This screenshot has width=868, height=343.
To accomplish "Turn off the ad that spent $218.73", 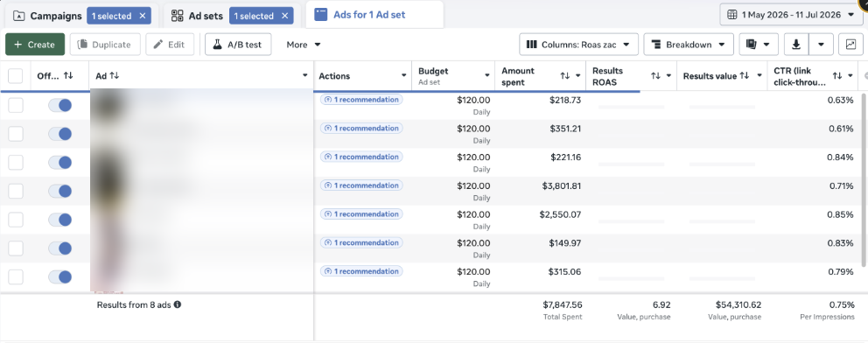I will 59,105.
